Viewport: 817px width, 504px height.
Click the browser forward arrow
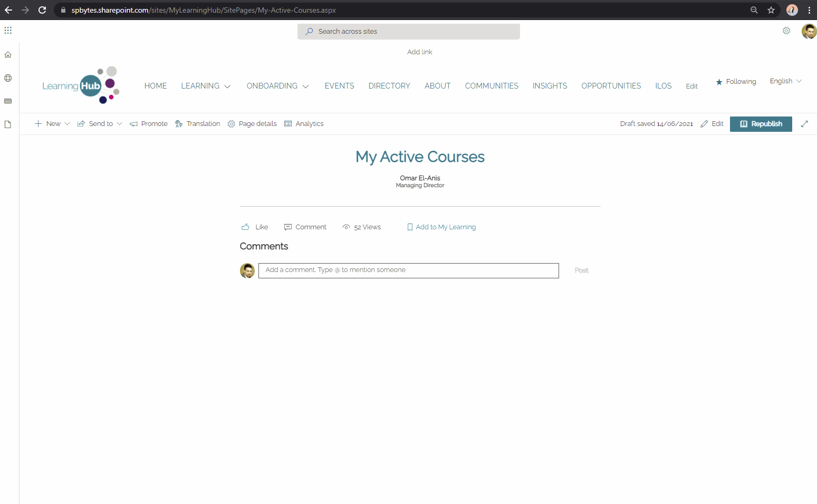pyautogui.click(x=25, y=10)
